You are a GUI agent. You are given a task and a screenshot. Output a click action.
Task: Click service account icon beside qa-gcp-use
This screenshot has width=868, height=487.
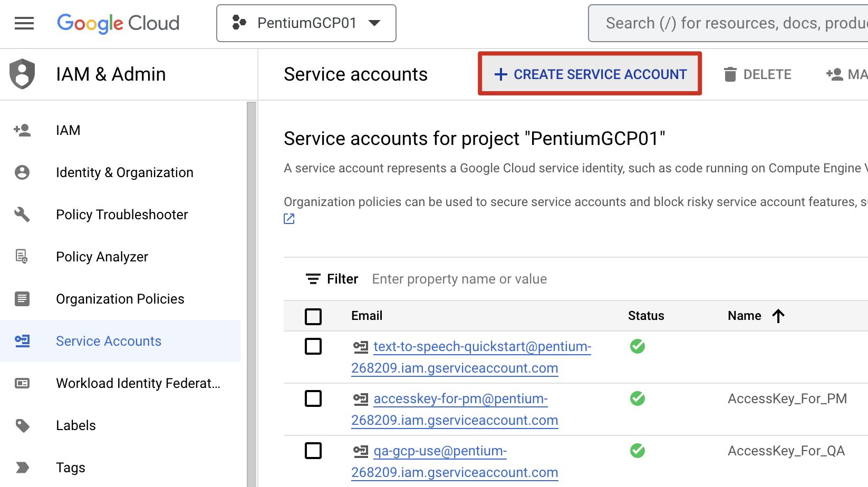pyautogui.click(x=361, y=451)
